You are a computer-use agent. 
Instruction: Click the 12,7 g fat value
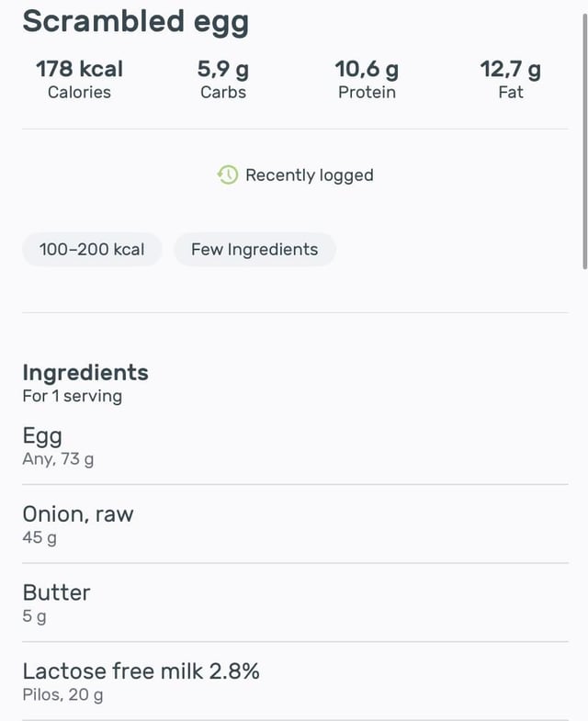[510, 69]
